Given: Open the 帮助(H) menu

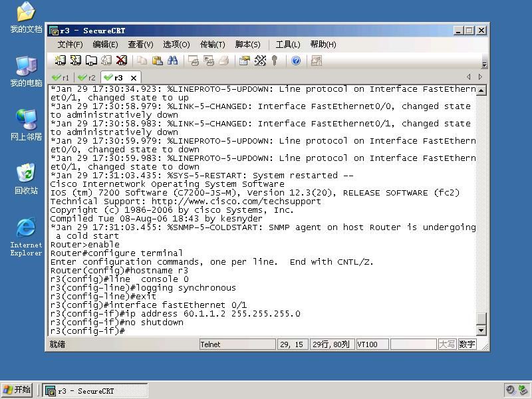Looking at the screenshot, I should [x=323, y=45].
